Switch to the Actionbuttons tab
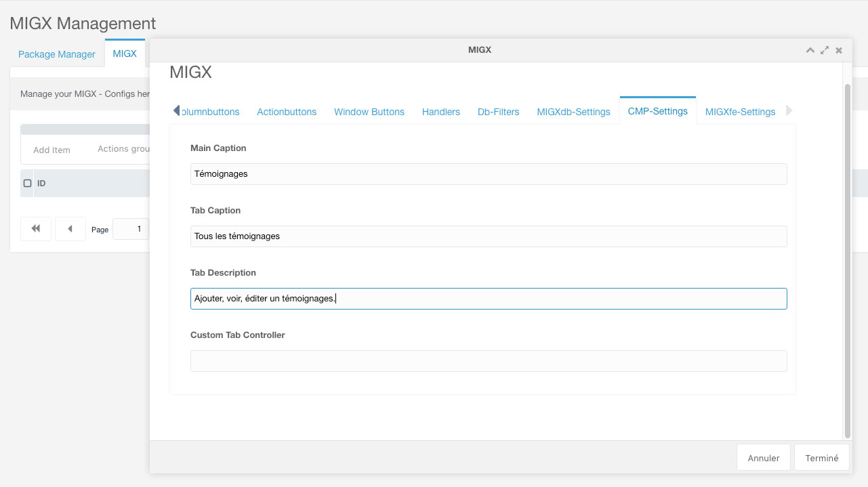This screenshot has height=487, width=868. pos(287,112)
